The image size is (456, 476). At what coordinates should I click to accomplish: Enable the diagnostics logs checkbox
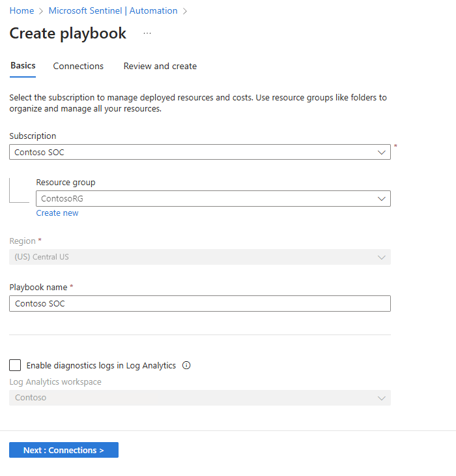(x=15, y=365)
